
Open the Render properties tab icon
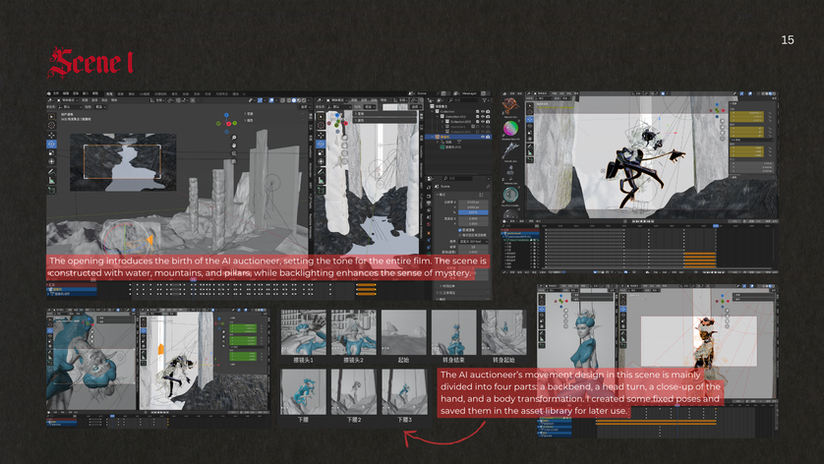click(x=429, y=196)
